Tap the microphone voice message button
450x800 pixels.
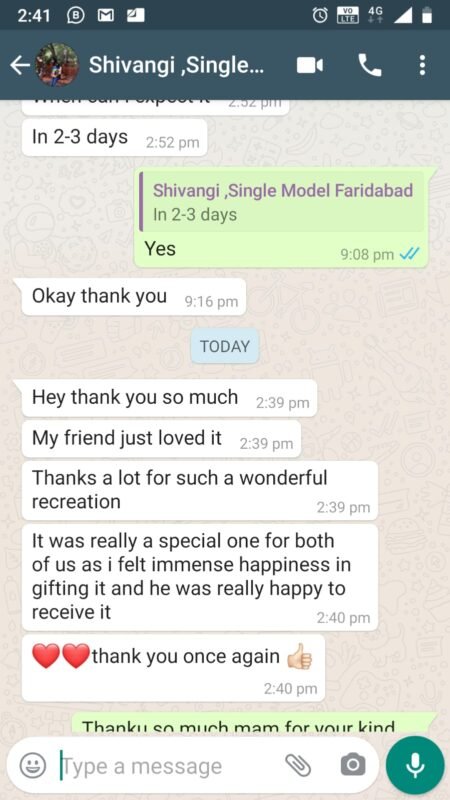coord(415,765)
